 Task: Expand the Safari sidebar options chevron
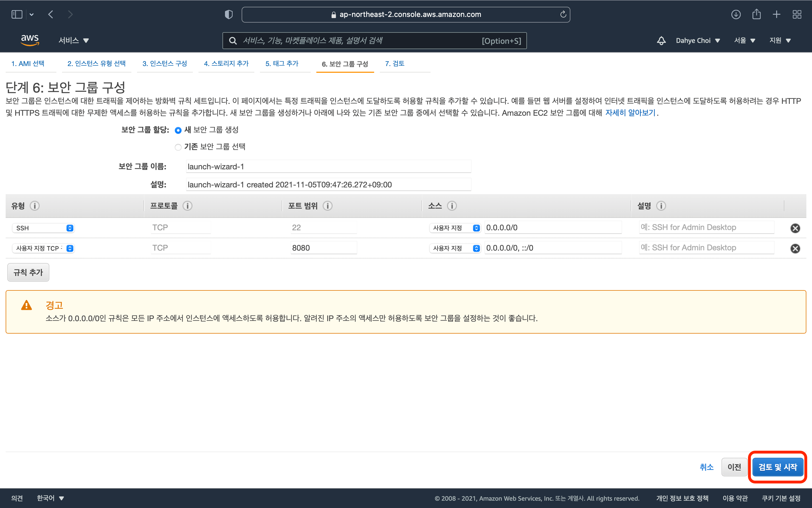[x=32, y=14]
